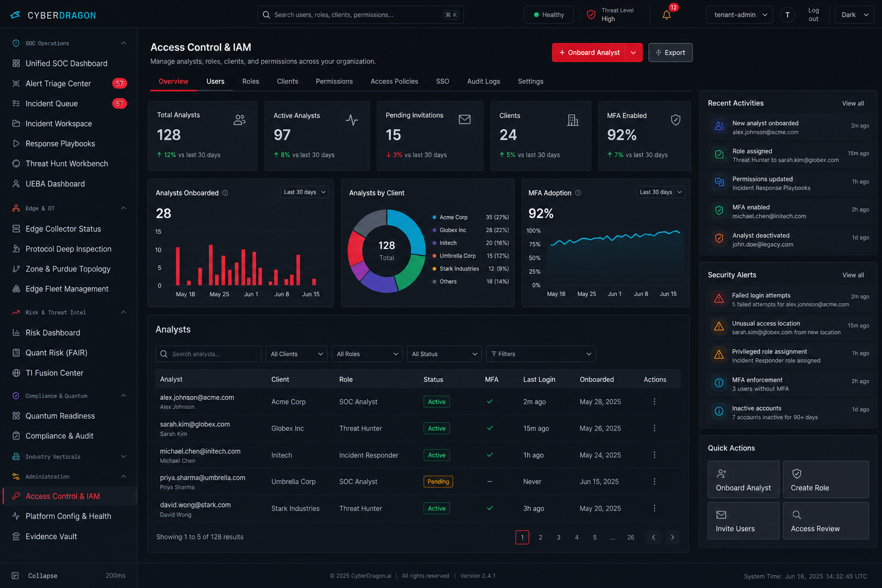This screenshot has width=882, height=588.
Task: Go to previous page arrow in pagination
Action: (653, 537)
